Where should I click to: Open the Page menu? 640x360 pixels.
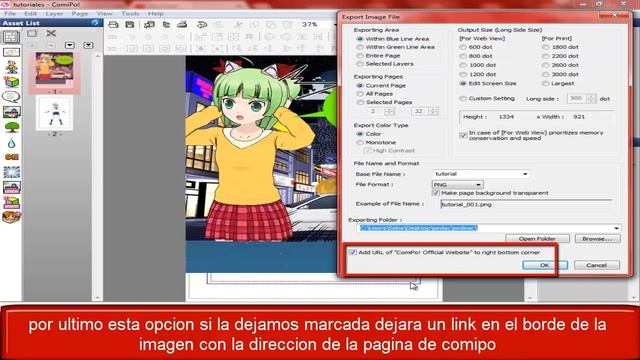80,13
